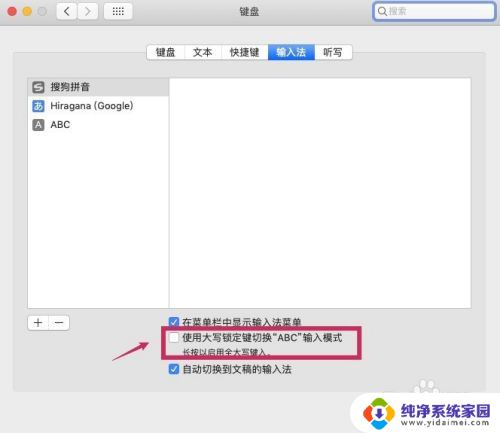Go back with the left chevron button

click(x=67, y=12)
